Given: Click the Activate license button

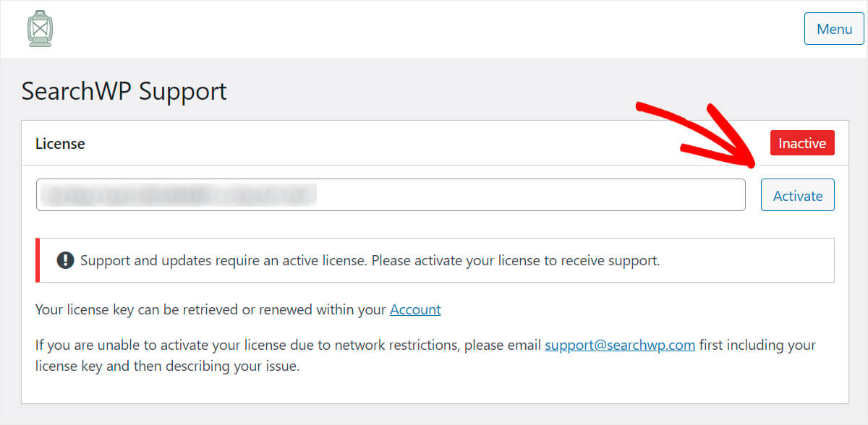Looking at the screenshot, I should (798, 195).
